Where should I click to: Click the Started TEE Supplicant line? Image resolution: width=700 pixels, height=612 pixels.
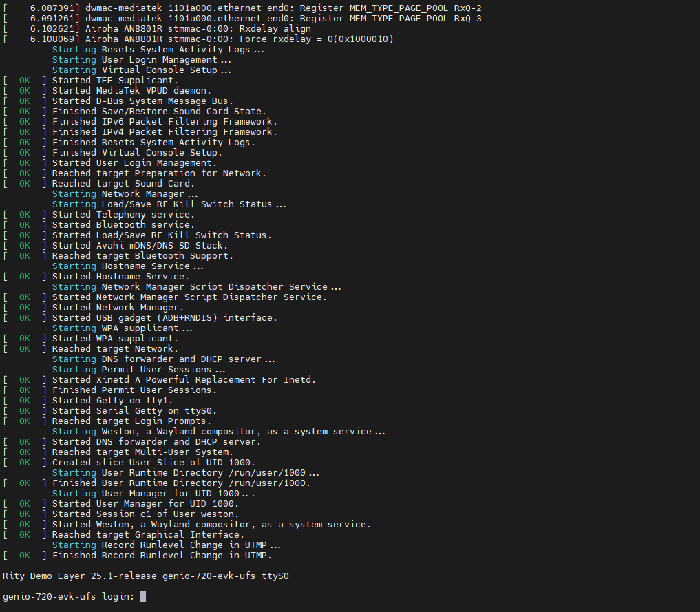[x=115, y=81]
